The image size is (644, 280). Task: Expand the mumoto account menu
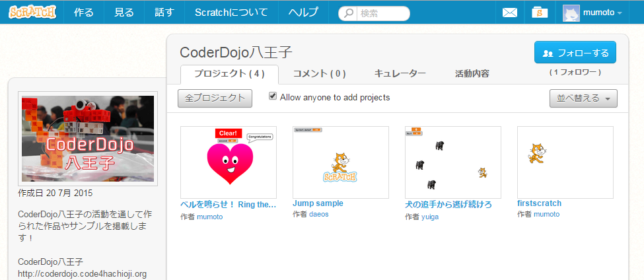click(619, 13)
